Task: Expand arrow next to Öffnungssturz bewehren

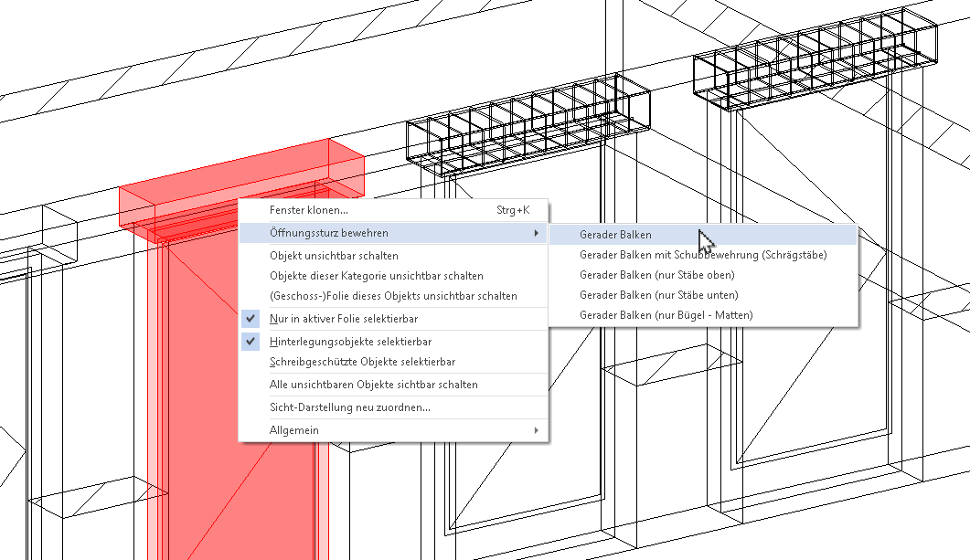Action: click(537, 233)
